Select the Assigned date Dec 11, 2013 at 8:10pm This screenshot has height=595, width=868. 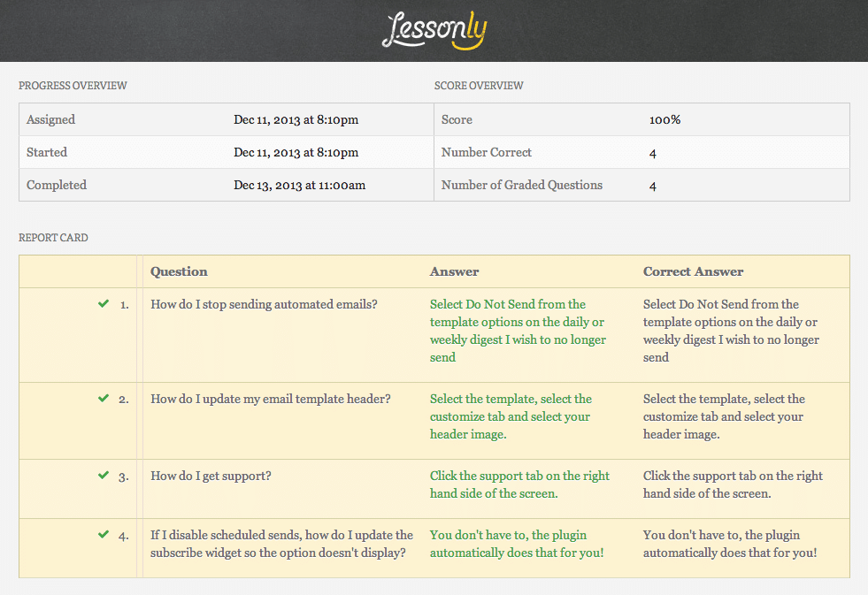[296, 119]
